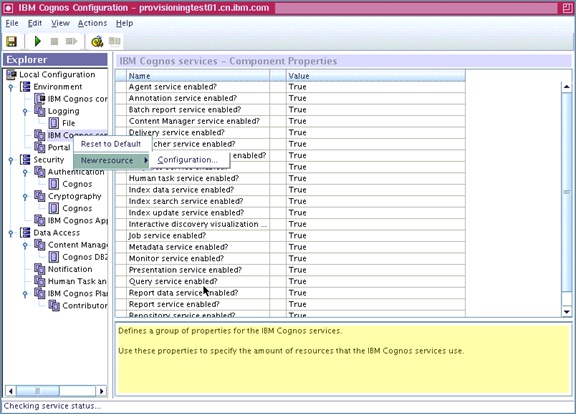Open the Edit menu
Image resolution: width=576 pixels, height=414 pixels.
35,23
